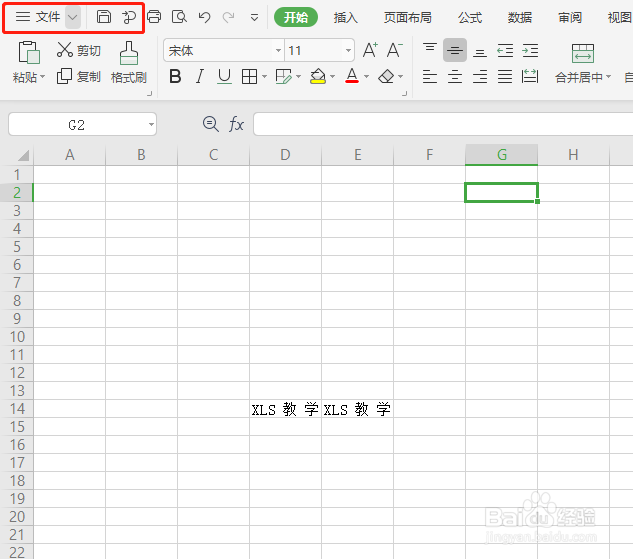
Task: Undo the last action
Action: coord(205,17)
